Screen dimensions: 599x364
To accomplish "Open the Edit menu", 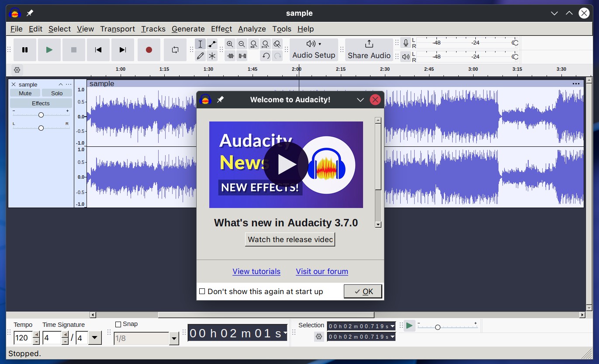I will 35,29.
